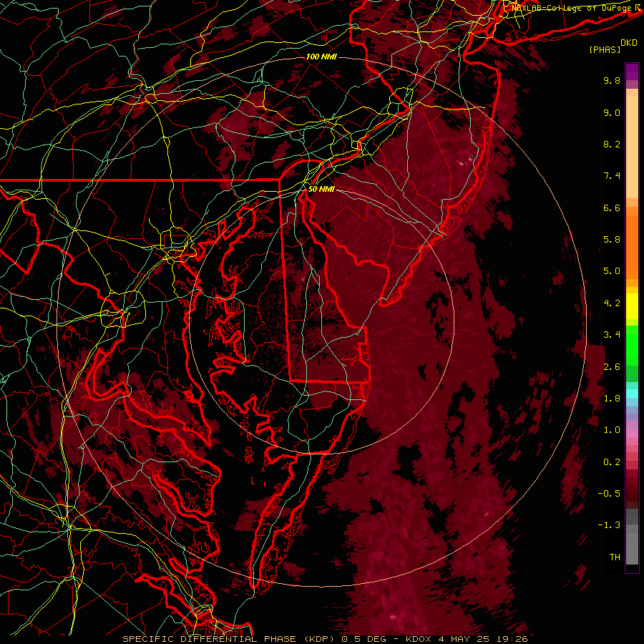Click the gray segment near TH on color bar

632,548
